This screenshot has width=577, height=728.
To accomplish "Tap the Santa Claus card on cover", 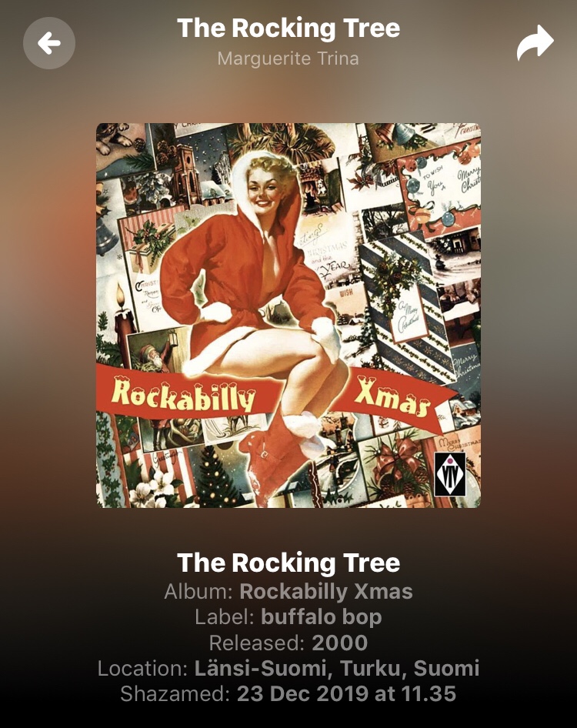I will click(x=158, y=352).
